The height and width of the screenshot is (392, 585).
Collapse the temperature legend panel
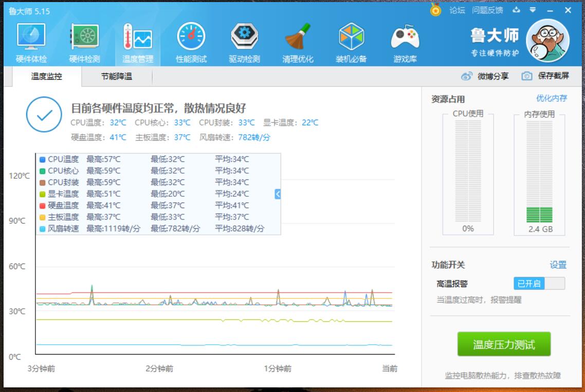click(x=277, y=194)
